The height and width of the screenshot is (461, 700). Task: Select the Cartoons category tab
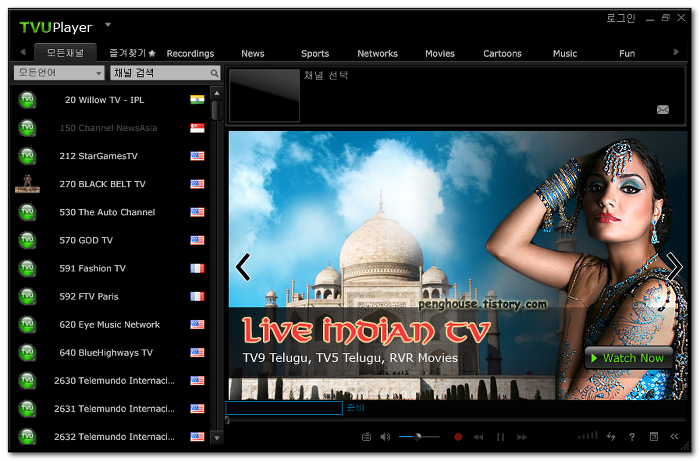coord(502,54)
